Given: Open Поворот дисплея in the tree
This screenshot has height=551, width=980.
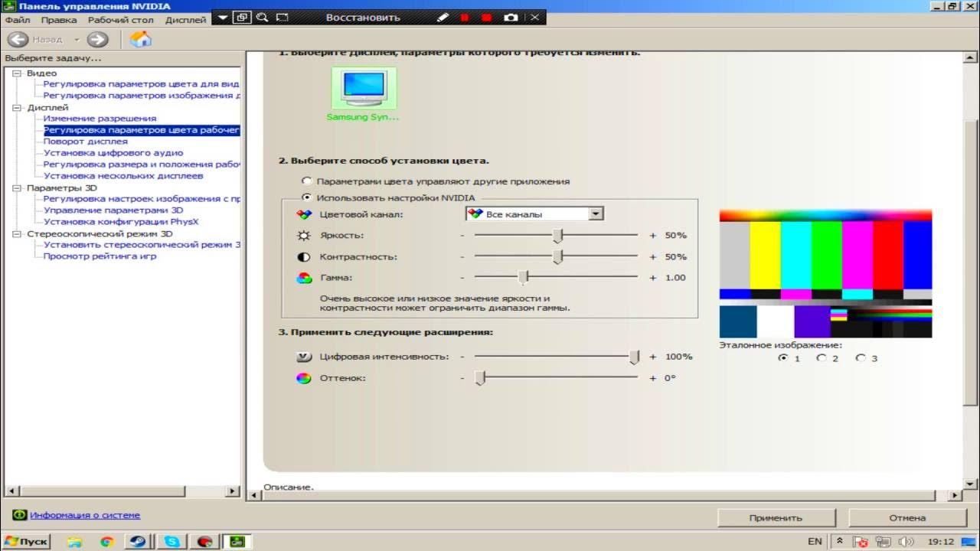Looking at the screenshot, I should 86,142.
